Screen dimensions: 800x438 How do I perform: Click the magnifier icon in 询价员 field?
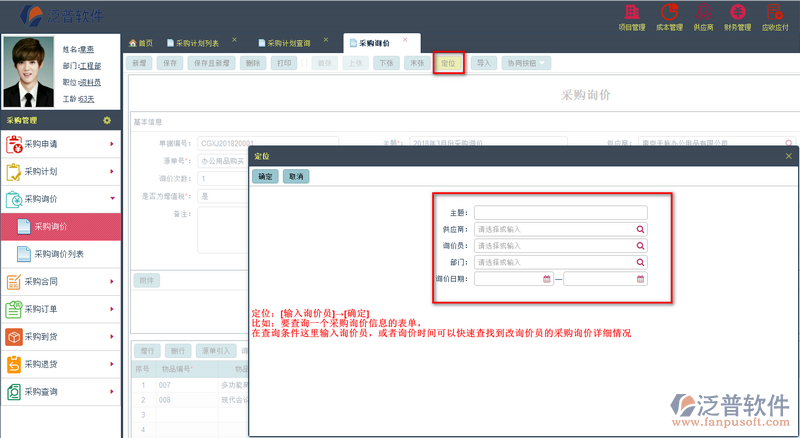tap(640, 245)
